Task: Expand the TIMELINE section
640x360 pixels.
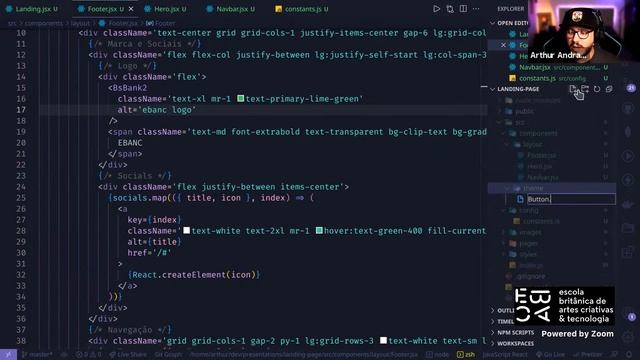Action: 502,321
